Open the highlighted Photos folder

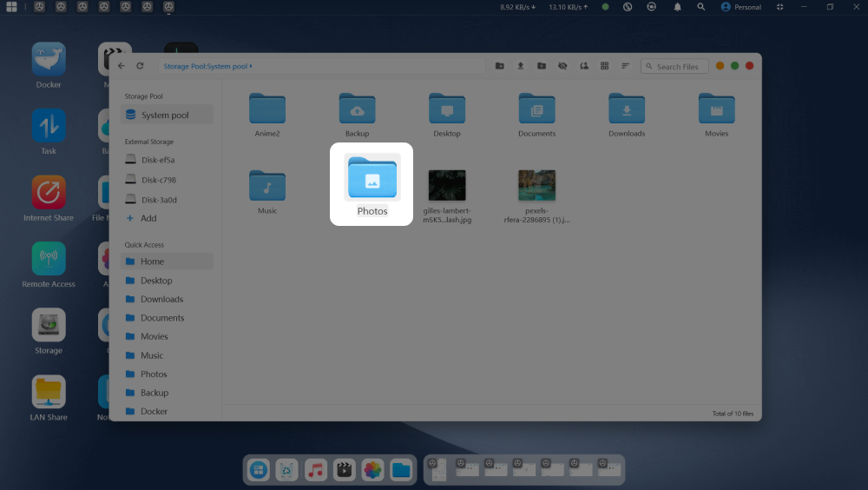tap(372, 181)
